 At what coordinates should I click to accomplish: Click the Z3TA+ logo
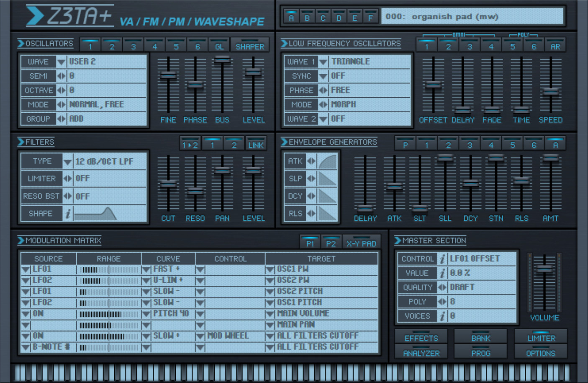pyautogui.click(x=70, y=16)
